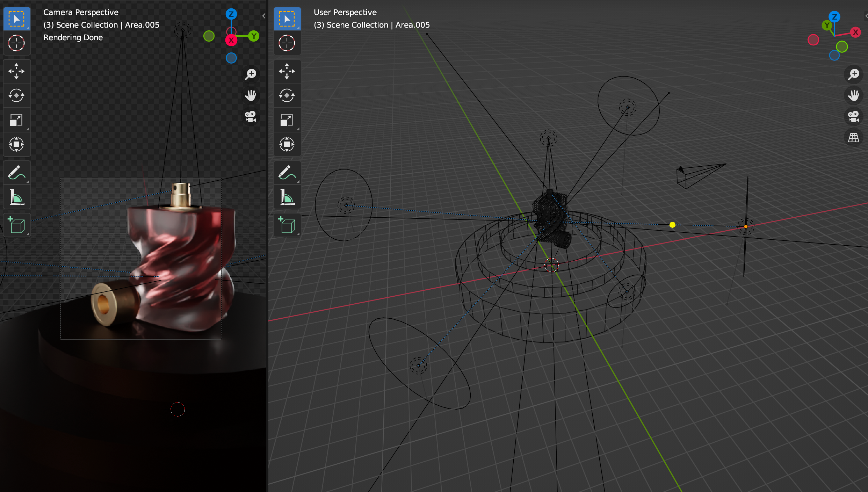Click the red X axis on right gizmo
This screenshot has height=492, width=868.
(x=855, y=32)
